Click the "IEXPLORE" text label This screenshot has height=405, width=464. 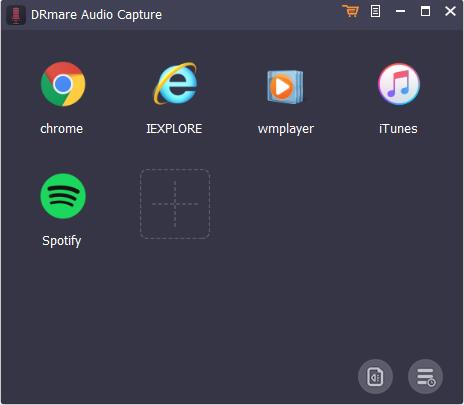tap(174, 129)
